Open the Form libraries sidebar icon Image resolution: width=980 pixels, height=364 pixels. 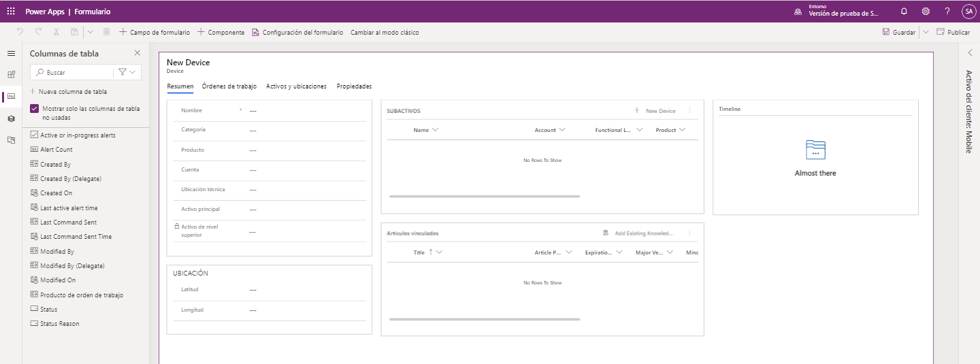[x=11, y=139]
